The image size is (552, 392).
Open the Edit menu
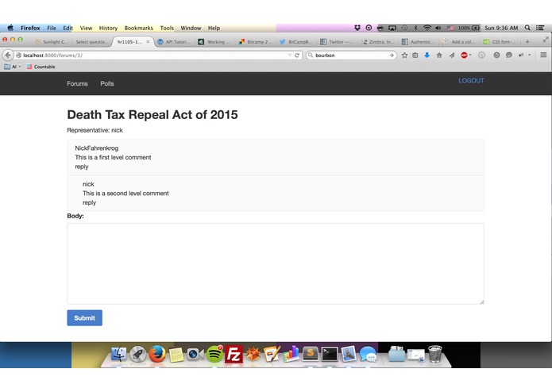68,28
